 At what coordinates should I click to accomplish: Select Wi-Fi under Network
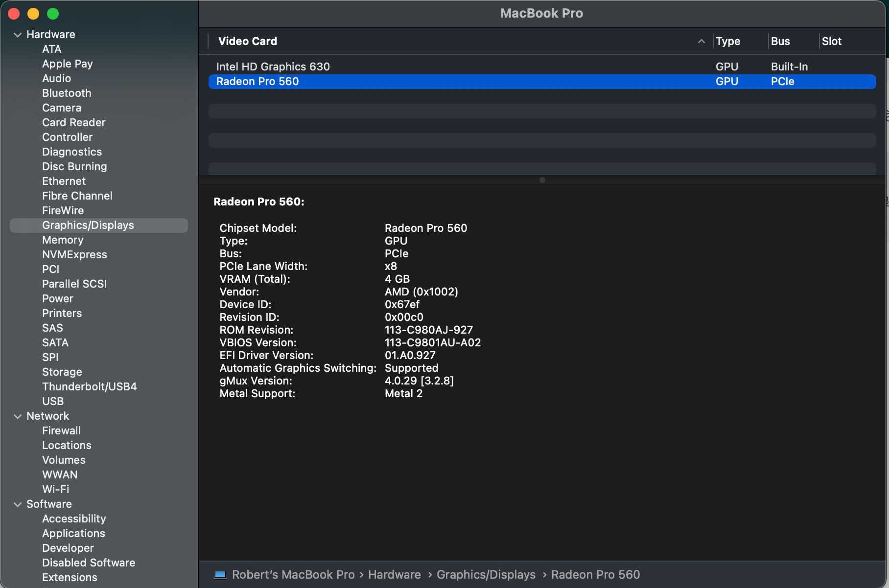pyautogui.click(x=55, y=490)
